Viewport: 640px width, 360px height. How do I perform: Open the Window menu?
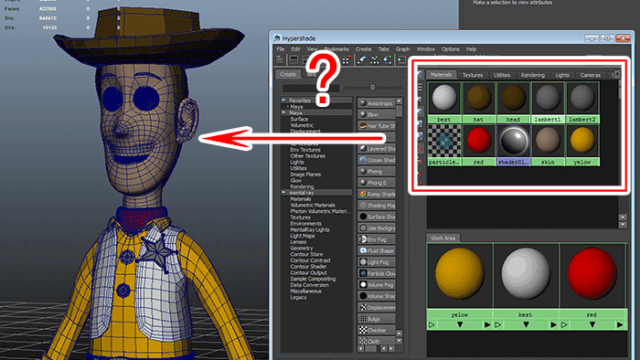click(x=426, y=49)
